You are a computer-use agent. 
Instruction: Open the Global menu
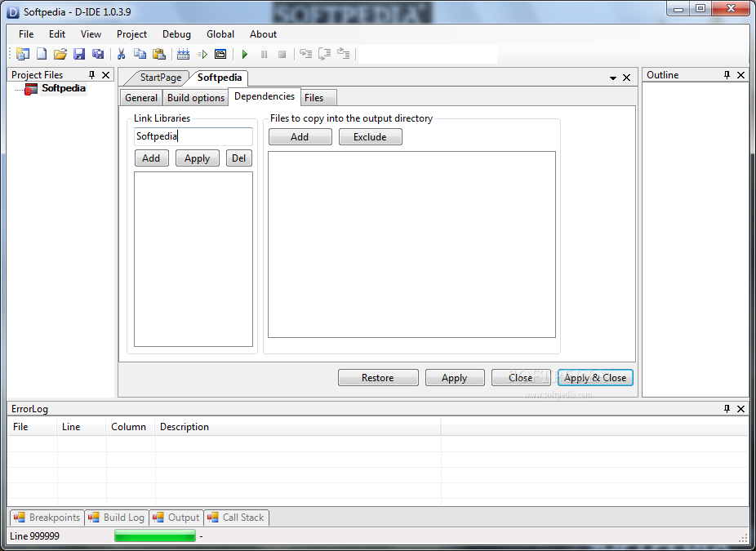[220, 34]
